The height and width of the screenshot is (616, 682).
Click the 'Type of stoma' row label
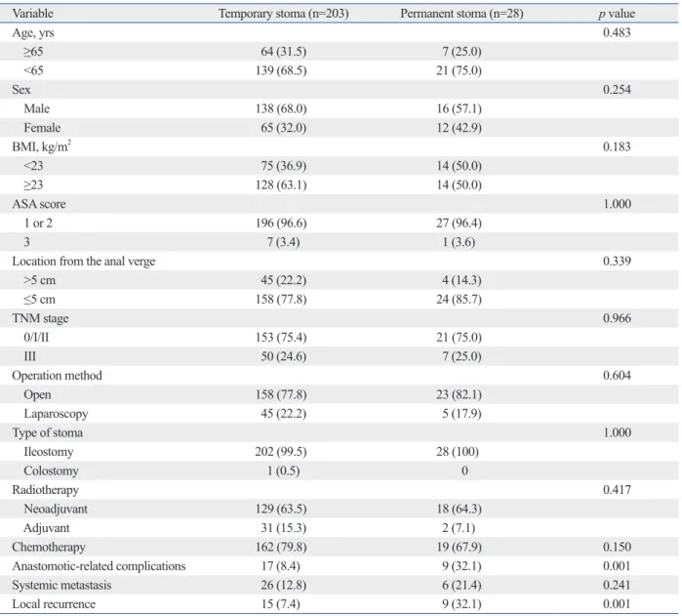(x=48, y=432)
